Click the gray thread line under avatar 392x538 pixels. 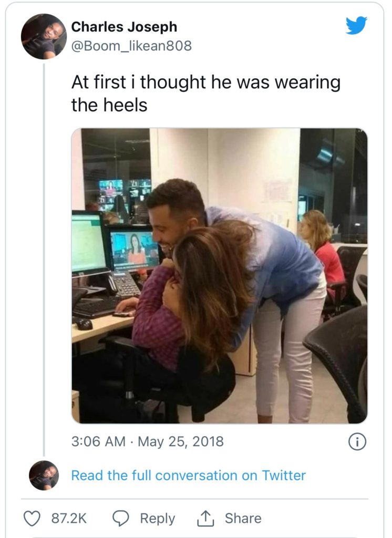[x=44, y=260]
